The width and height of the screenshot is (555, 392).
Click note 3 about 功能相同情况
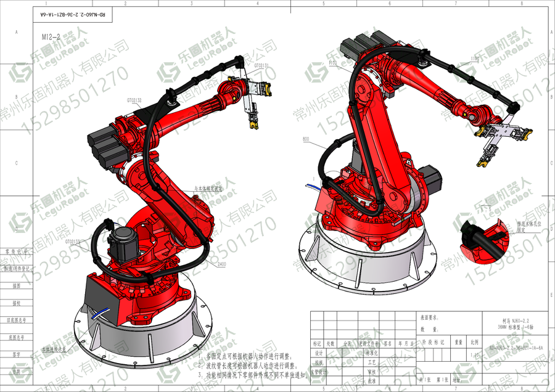[x=254, y=375]
